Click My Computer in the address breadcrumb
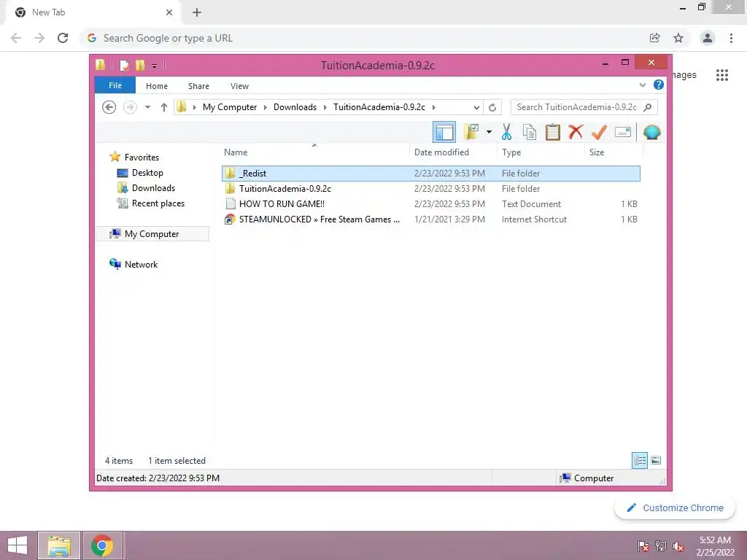This screenshot has width=747, height=560. pyautogui.click(x=230, y=107)
